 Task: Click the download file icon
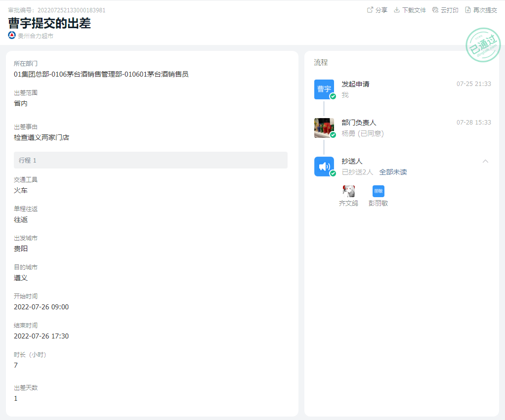tap(397, 10)
